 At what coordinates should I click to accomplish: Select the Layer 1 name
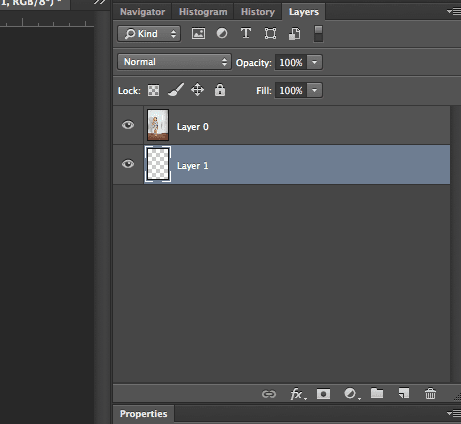193,166
